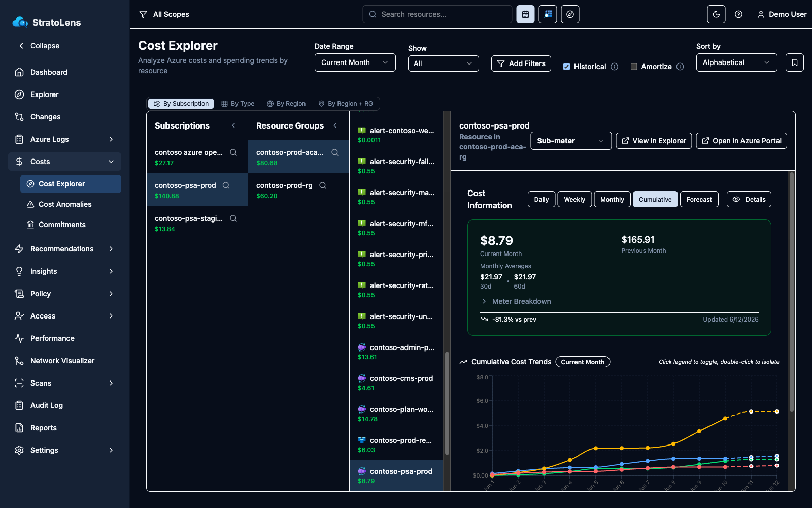Collapse the sidebar
The image size is (812, 508).
click(39, 46)
